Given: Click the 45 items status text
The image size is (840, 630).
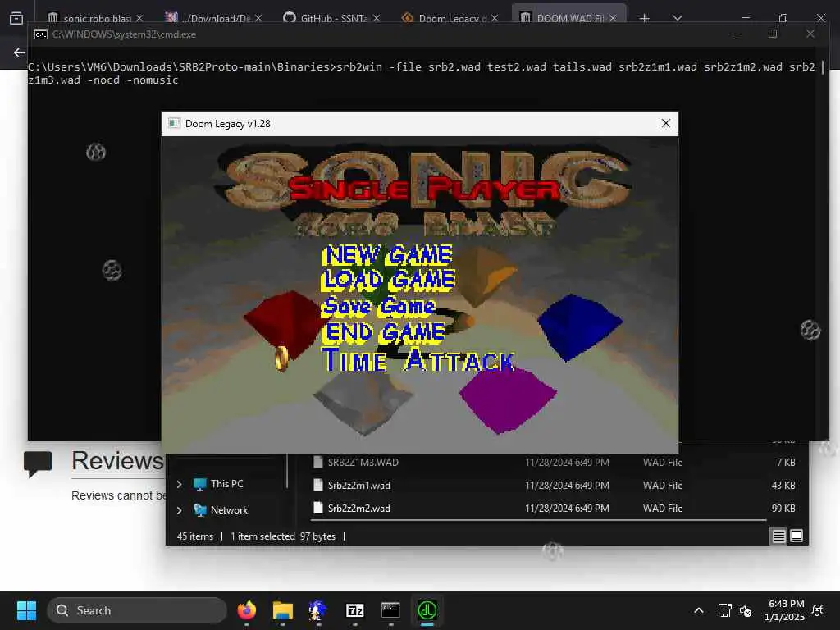Looking at the screenshot, I should click(x=195, y=536).
